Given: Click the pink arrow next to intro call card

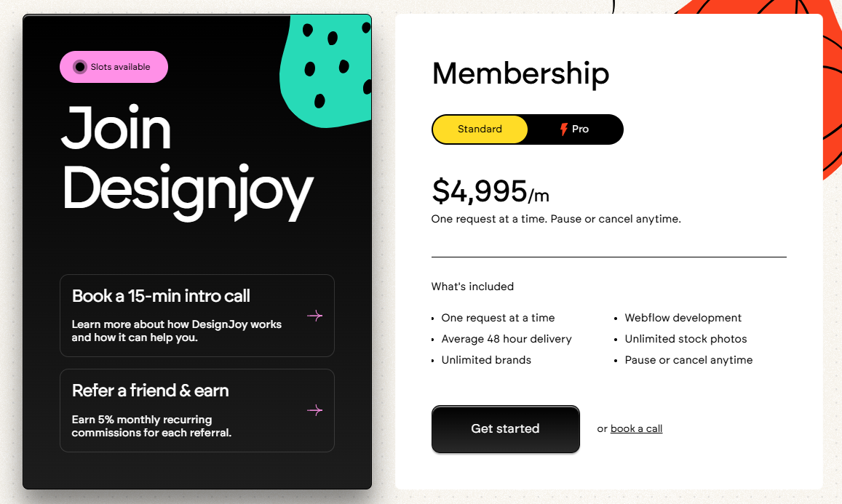Looking at the screenshot, I should pos(314,316).
